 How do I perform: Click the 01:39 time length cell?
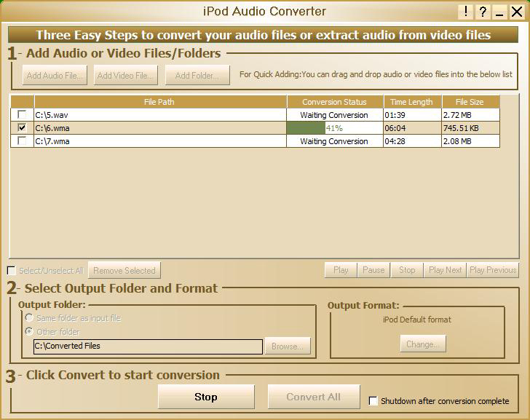pyautogui.click(x=412, y=115)
